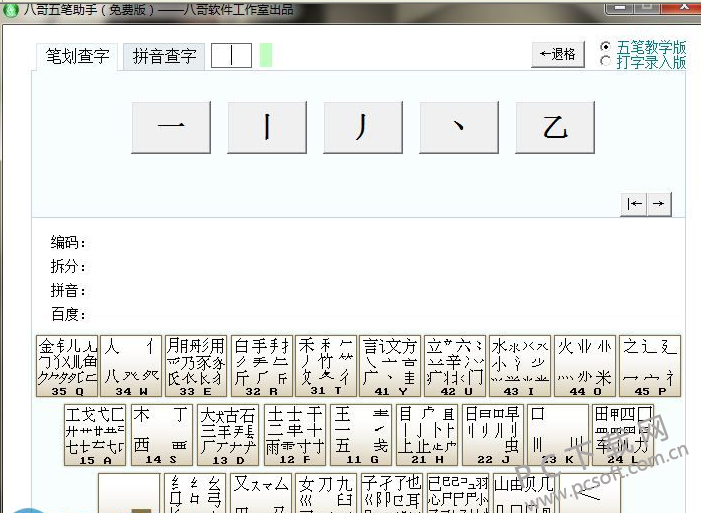The image size is (701, 513).
Task: Click the 22 J key (日)
Action: coord(493,435)
